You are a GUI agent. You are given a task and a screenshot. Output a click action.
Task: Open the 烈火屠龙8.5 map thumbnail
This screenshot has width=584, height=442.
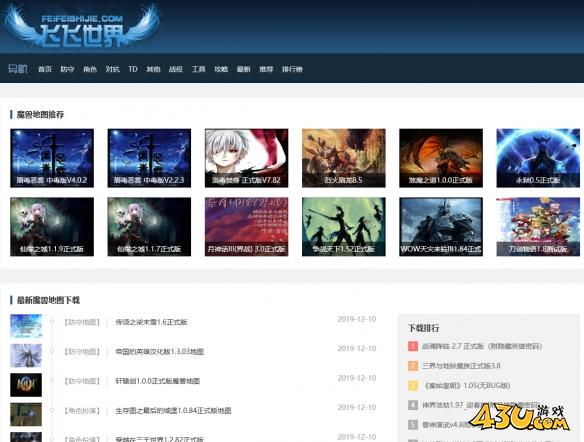coord(343,158)
